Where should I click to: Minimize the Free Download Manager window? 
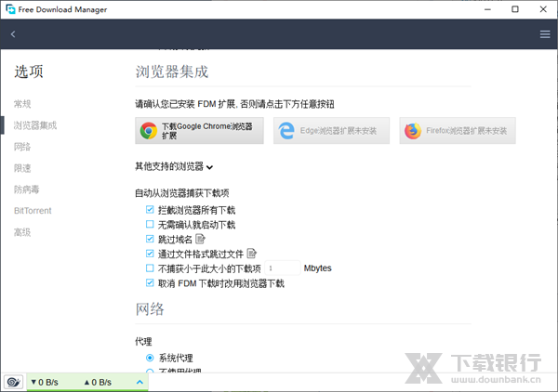point(487,9)
